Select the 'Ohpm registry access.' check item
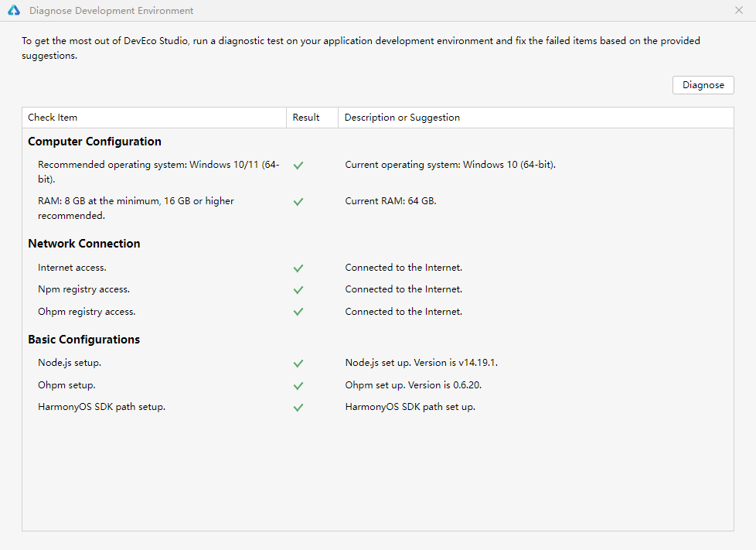This screenshot has width=756, height=550. (x=87, y=312)
